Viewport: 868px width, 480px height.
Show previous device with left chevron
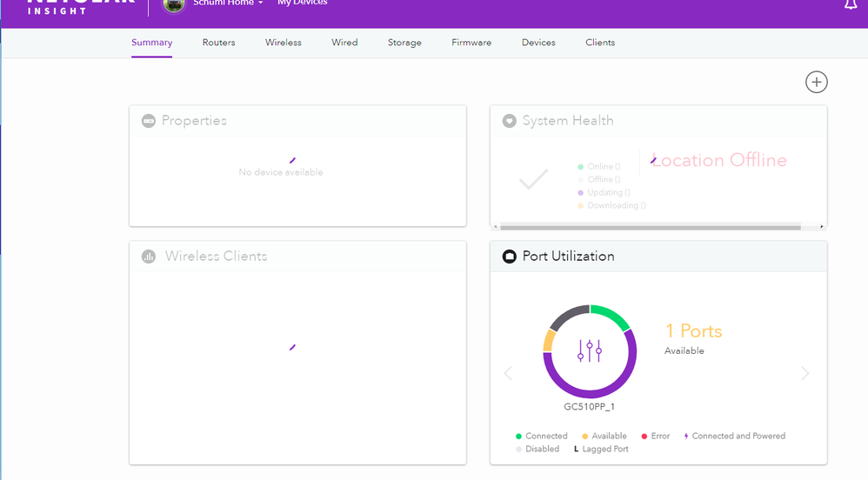[509, 373]
